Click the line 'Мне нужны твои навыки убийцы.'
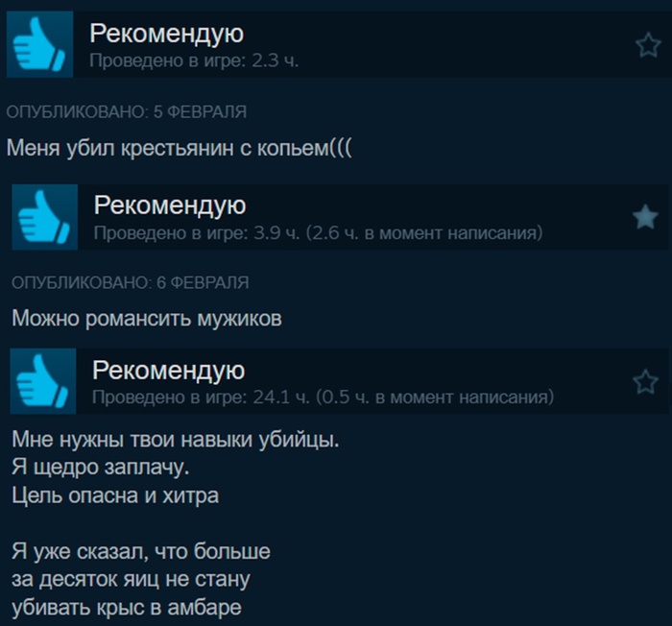 click(176, 440)
